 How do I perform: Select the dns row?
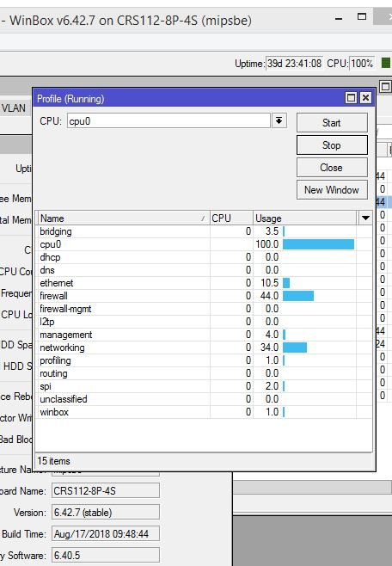point(205,270)
